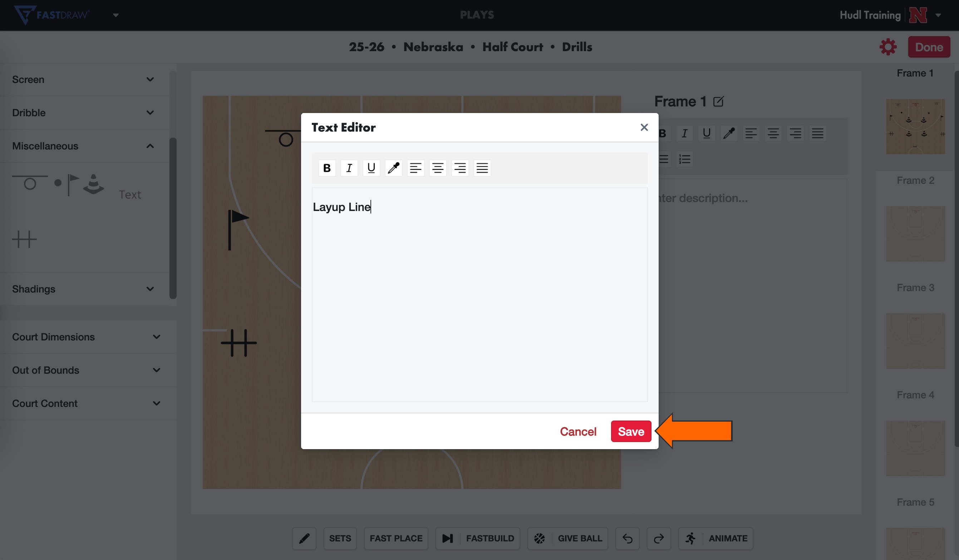Toggle Italic in the frame description toolbar

click(684, 133)
